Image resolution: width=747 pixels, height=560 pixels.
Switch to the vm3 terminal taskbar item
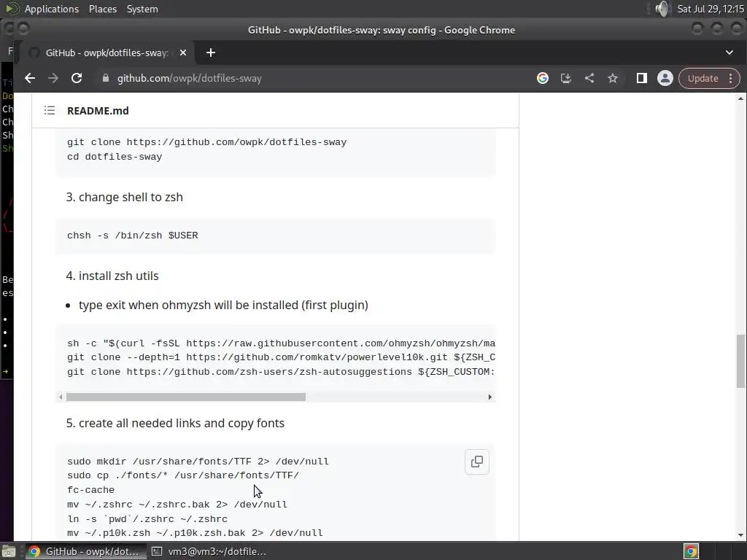pos(209,551)
